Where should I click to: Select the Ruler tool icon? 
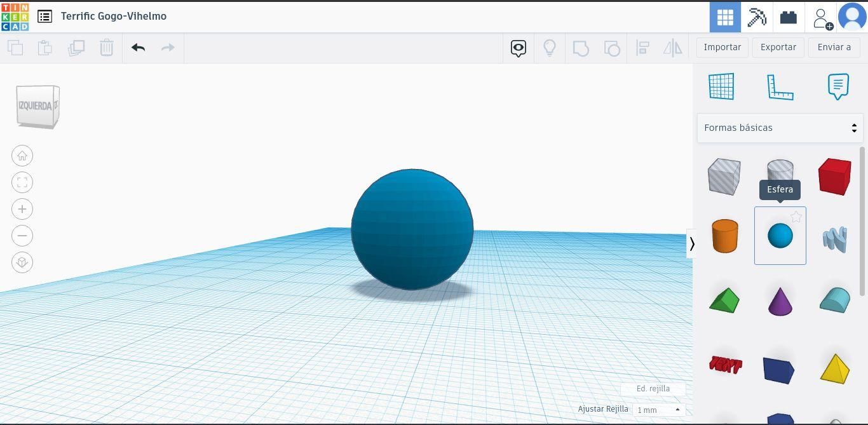pyautogui.click(x=780, y=87)
